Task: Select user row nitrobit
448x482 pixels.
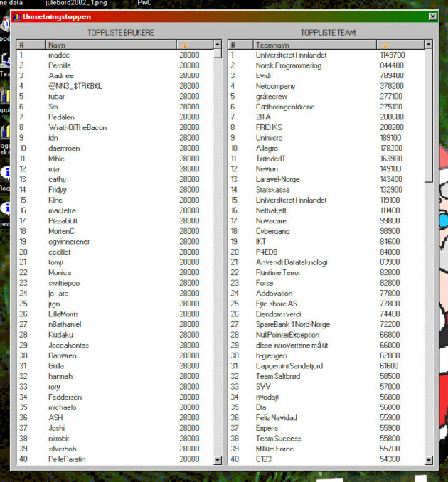Action: click(115, 439)
